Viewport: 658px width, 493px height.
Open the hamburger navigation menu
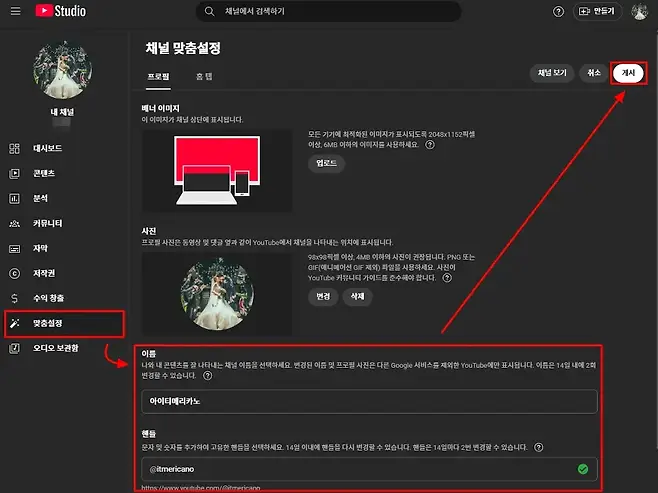(16, 11)
